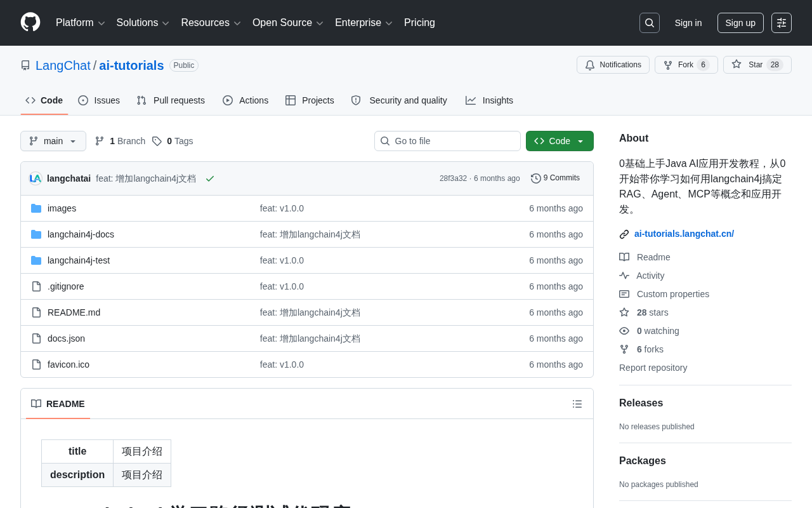Image resolution: width=812 pixels, height=508 pixels.
Task: Switch to the Issues tab
Action: point(99,100)
